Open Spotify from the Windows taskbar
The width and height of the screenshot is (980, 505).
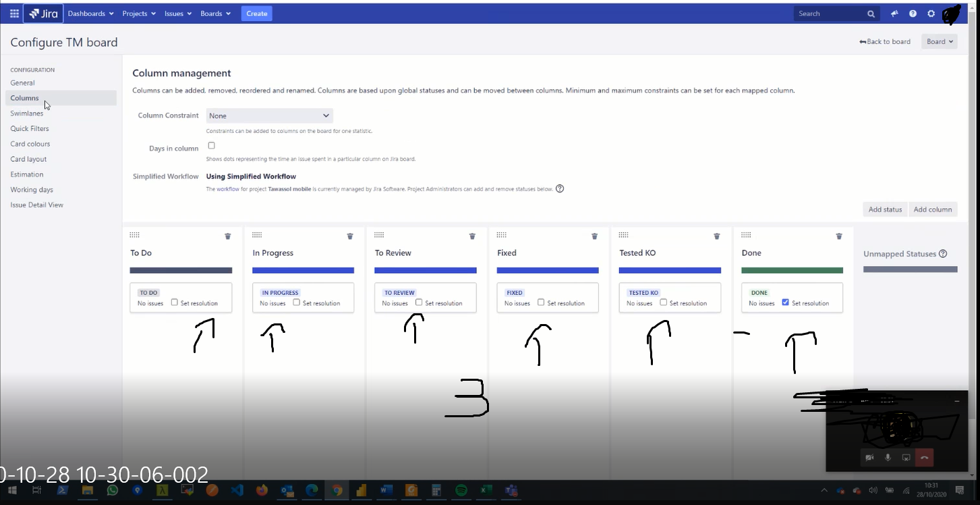click(461, 491)
